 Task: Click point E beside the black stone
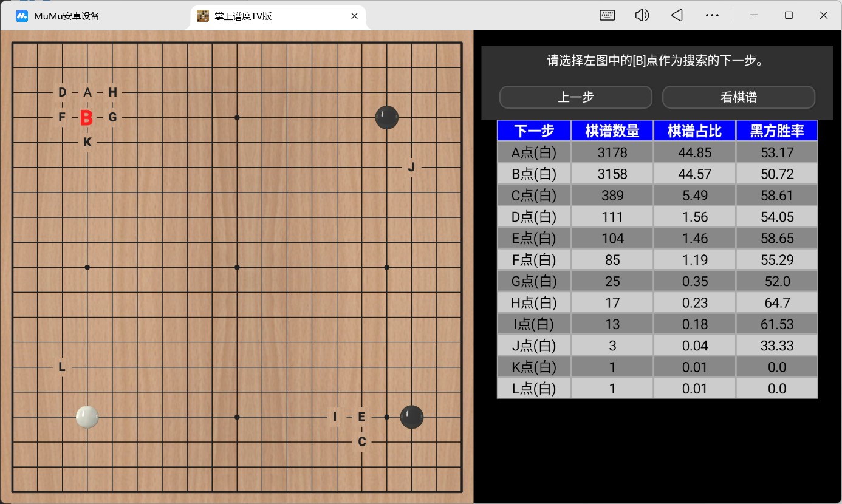coord(361,417)
